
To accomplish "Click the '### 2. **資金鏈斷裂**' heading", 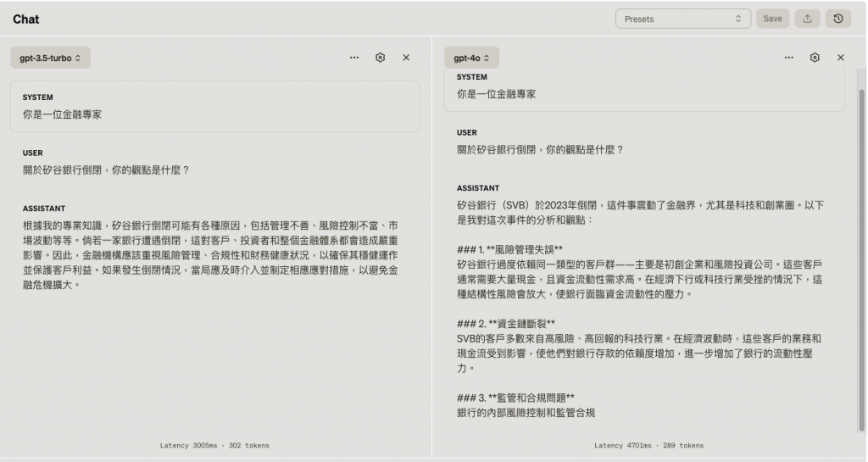I will click(506, 324).
